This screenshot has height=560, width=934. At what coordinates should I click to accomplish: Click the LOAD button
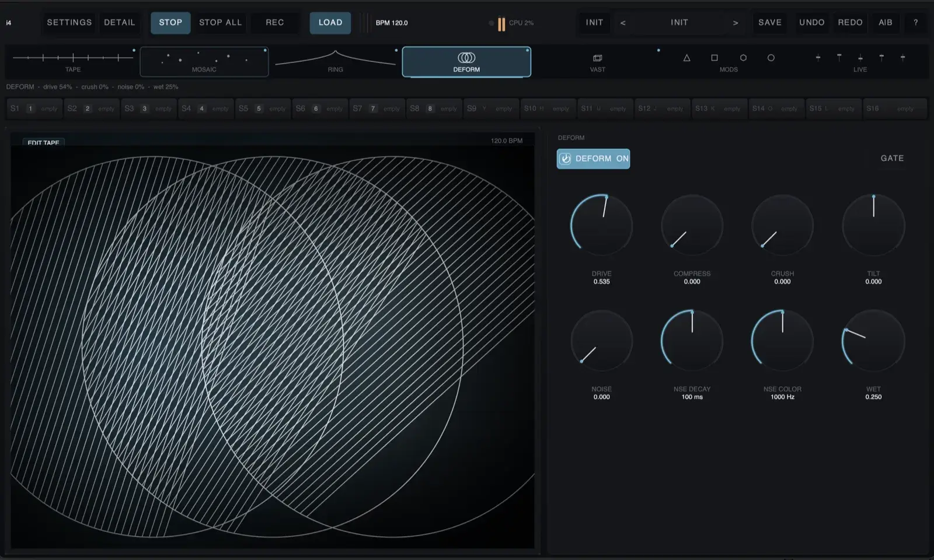click(330, 23)
